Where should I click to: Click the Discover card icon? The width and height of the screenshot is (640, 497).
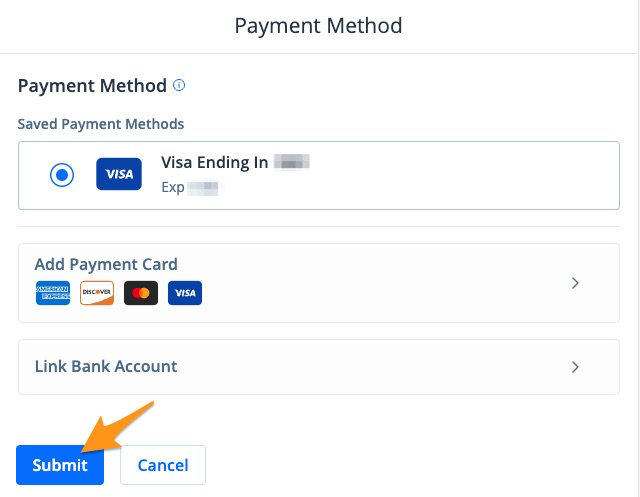tap(97, 293)
